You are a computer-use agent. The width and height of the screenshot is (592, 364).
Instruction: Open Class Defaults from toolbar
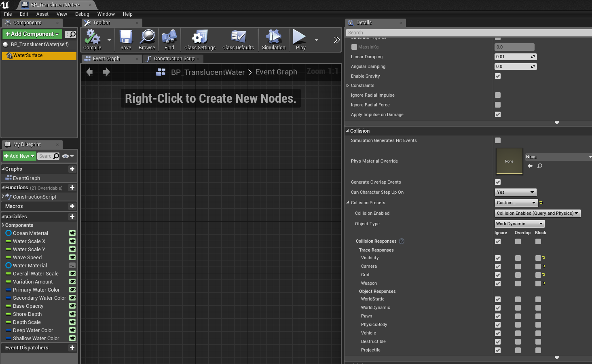tap(238, 40)
